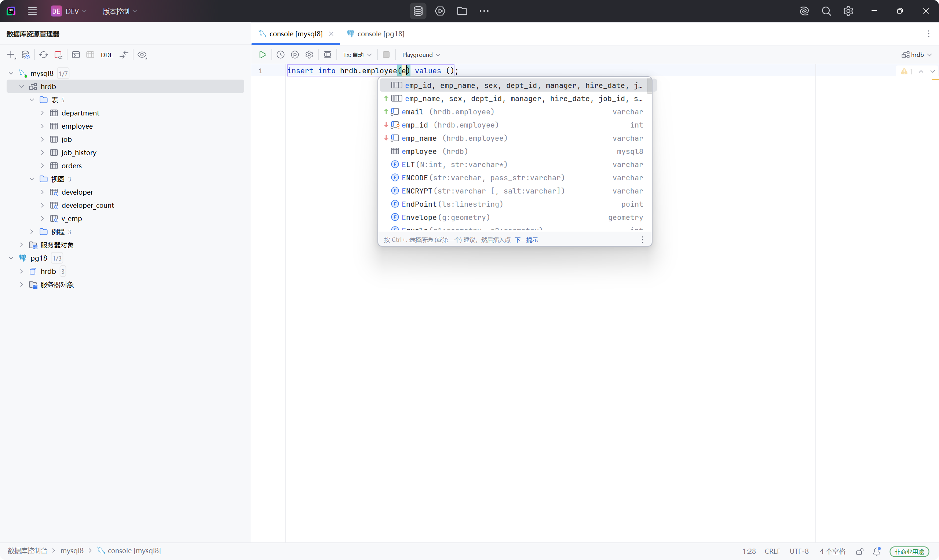Run the query with the green execute button

pos(262,55)
